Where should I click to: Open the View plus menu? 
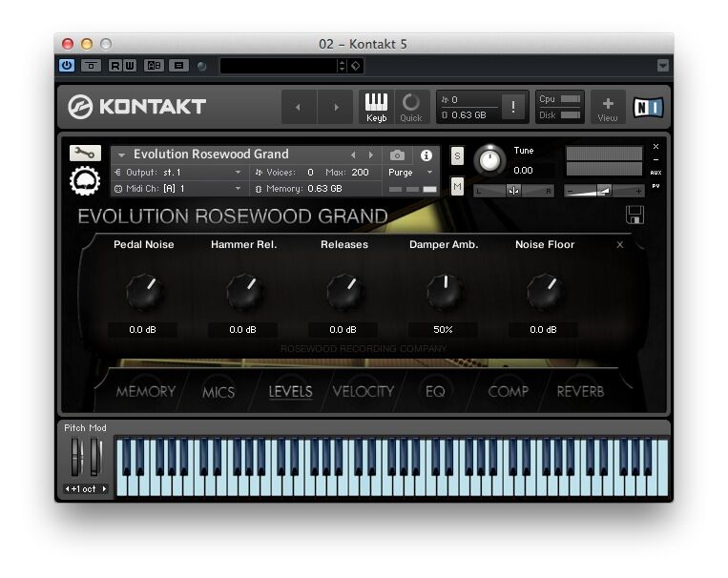click(608, 108)
